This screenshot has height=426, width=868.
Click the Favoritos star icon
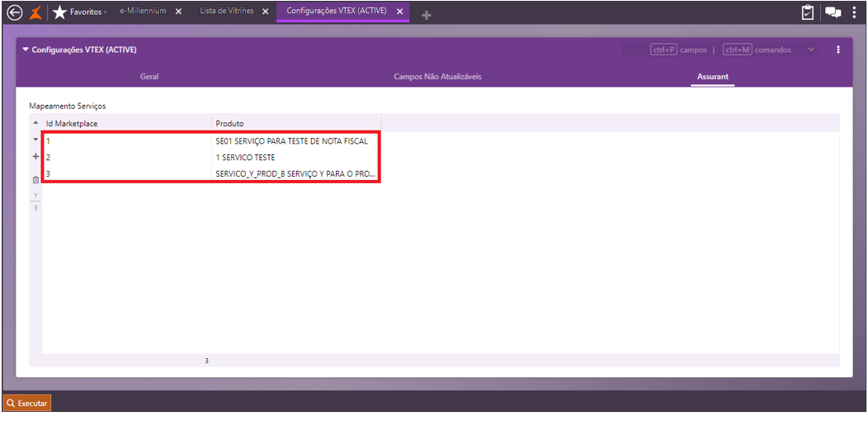(59, 12)
